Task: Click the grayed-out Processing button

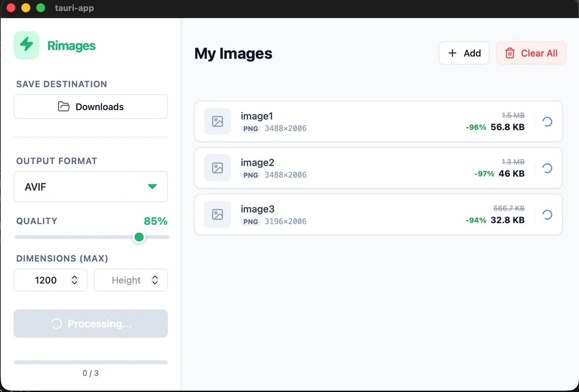Action: tap(90, 324)
